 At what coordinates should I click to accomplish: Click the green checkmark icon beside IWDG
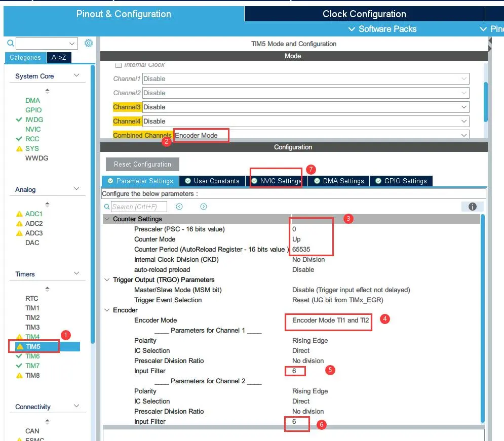click(x=19, y=119)
